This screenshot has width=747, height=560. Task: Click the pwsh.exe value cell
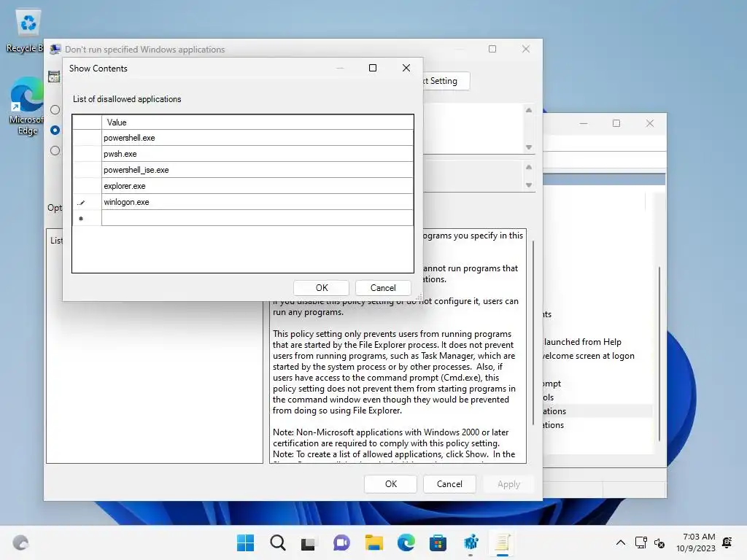pos(258,154)
